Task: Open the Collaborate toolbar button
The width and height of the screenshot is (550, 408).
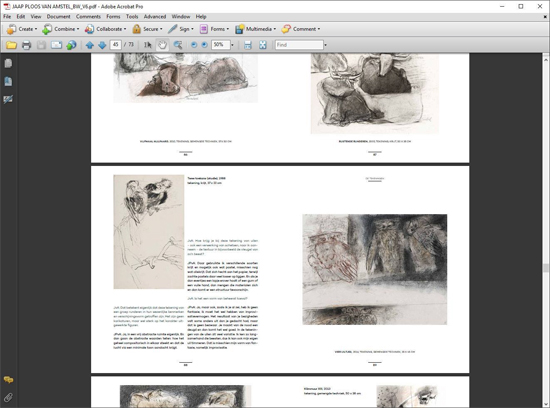Action: tap(105, 29)
